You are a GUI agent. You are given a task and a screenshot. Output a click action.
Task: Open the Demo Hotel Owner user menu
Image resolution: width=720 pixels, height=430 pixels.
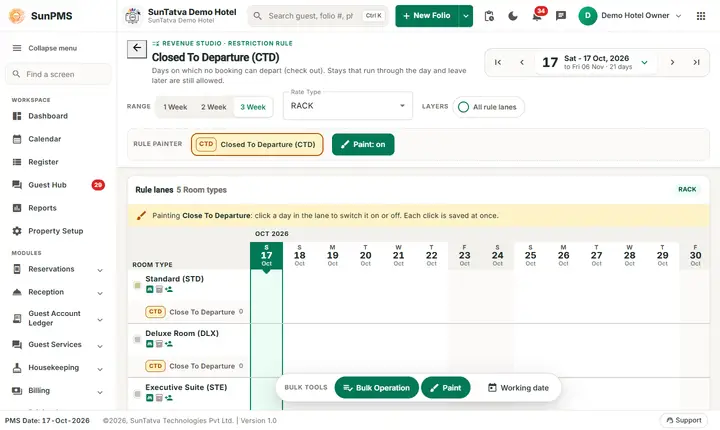tap(630, 16)
